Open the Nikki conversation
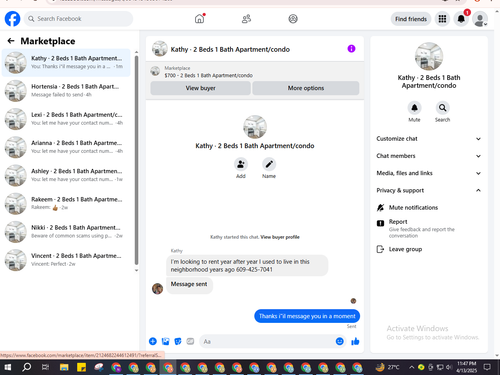This screenshot has width=500, height=375. pyautogui.click(x=66, y=232)
